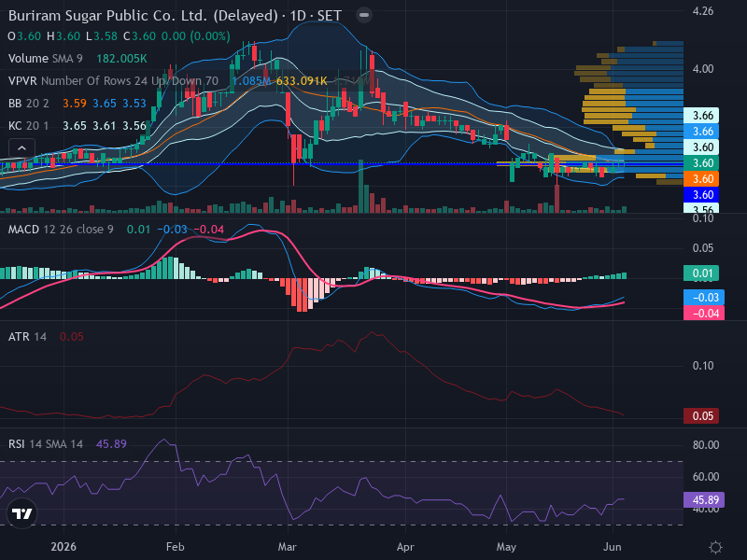Click the pink -0.04 signal axis label
This screenshot has height=560, width=747.
click(x=704, y=313)
